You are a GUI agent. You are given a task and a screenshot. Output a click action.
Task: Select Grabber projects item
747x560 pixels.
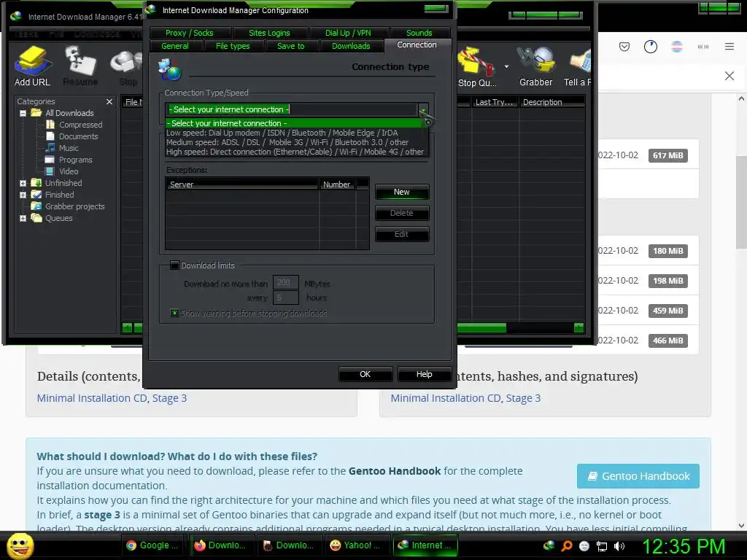[x=74, y=206]
